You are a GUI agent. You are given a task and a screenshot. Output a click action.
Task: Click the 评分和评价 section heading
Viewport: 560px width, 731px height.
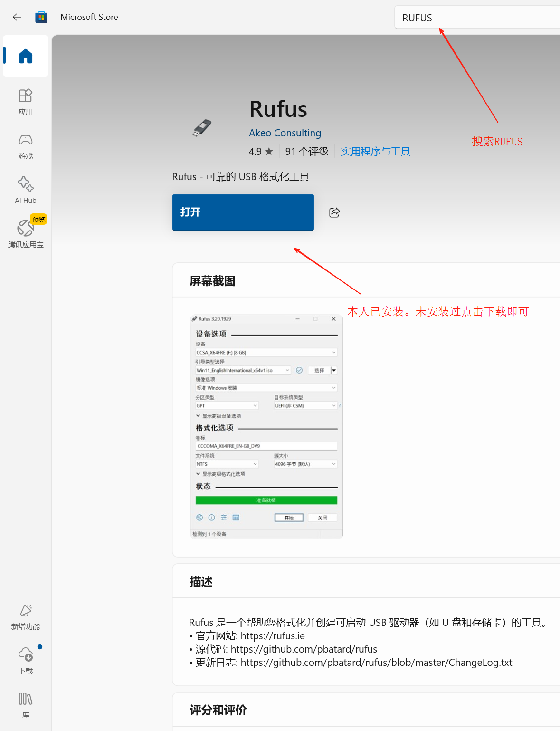pyautogui.click(x=218, y=710)
